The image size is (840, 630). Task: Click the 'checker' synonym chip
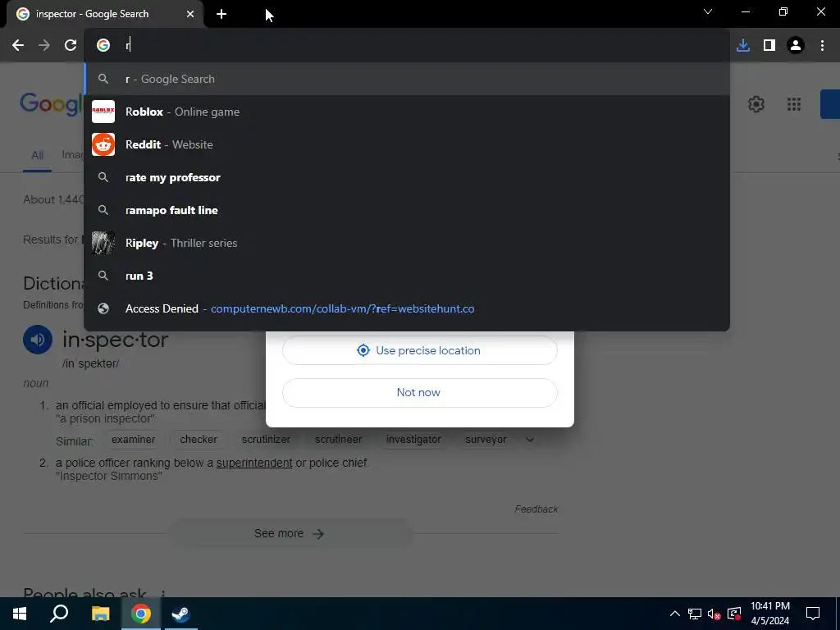point(199,440)
